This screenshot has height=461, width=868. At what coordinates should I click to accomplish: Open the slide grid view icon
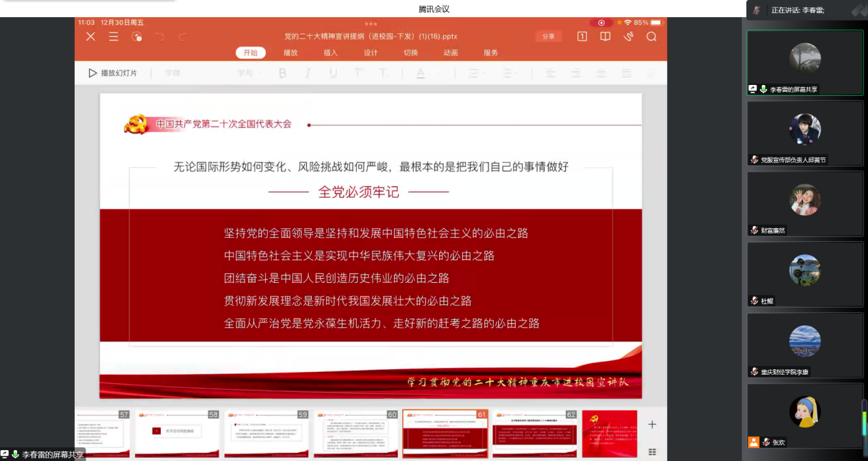(x=652, y=451)
